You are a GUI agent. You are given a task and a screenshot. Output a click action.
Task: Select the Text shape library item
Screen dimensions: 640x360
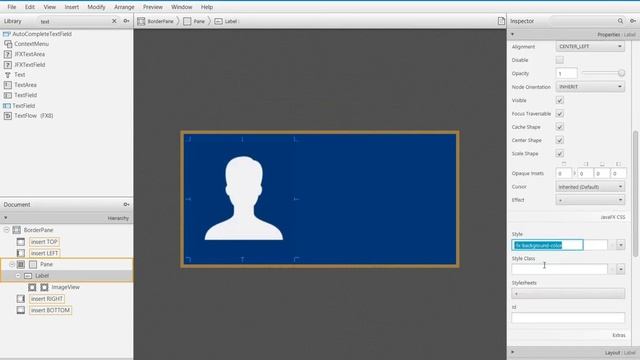(20, 75)
